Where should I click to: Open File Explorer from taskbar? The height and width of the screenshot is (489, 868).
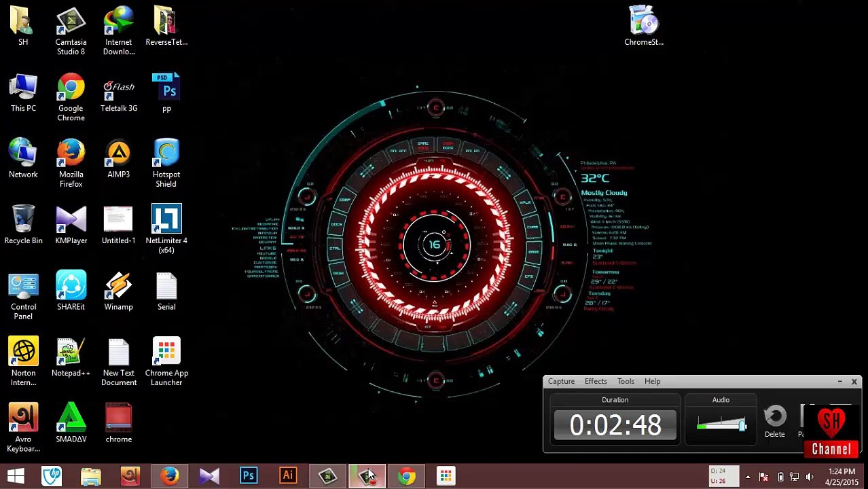coord(91,476)
